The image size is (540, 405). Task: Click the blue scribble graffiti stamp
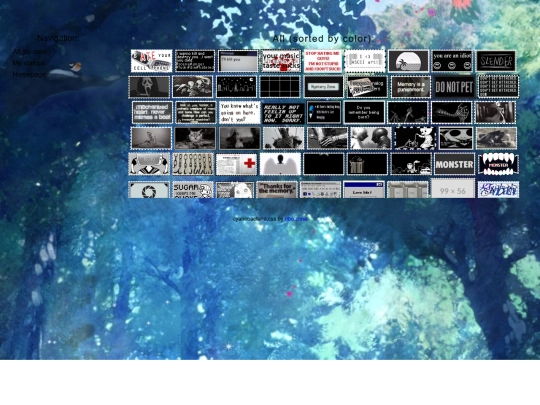(x=498, y=190)
